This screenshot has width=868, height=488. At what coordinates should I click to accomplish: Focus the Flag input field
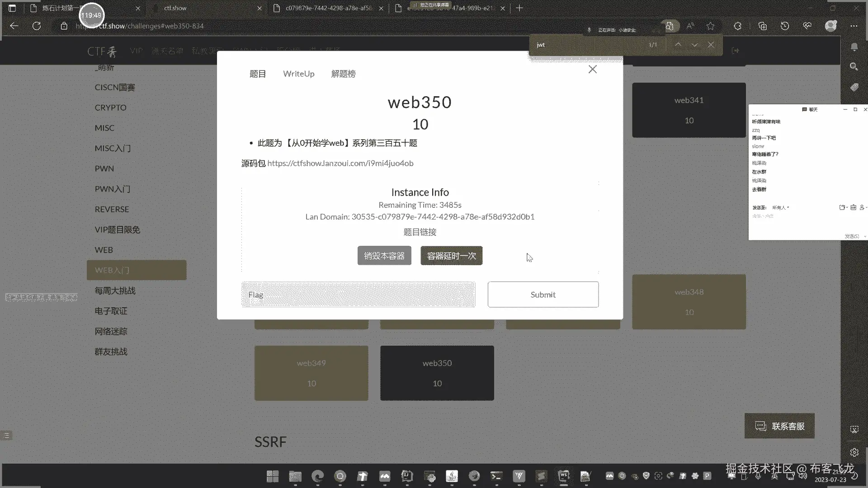[358, 295]
